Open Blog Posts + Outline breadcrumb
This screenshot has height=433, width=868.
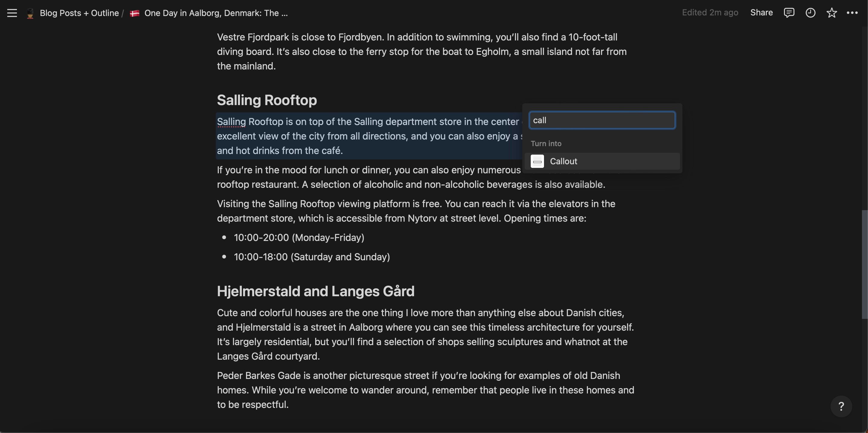[x=79, y=13]
